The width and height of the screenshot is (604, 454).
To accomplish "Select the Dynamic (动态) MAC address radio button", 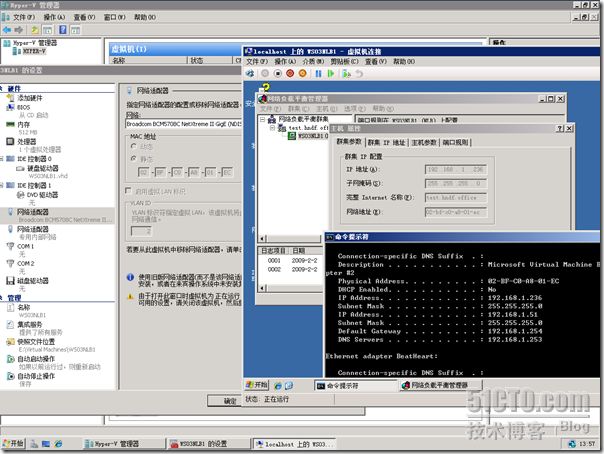I will 134,146.
